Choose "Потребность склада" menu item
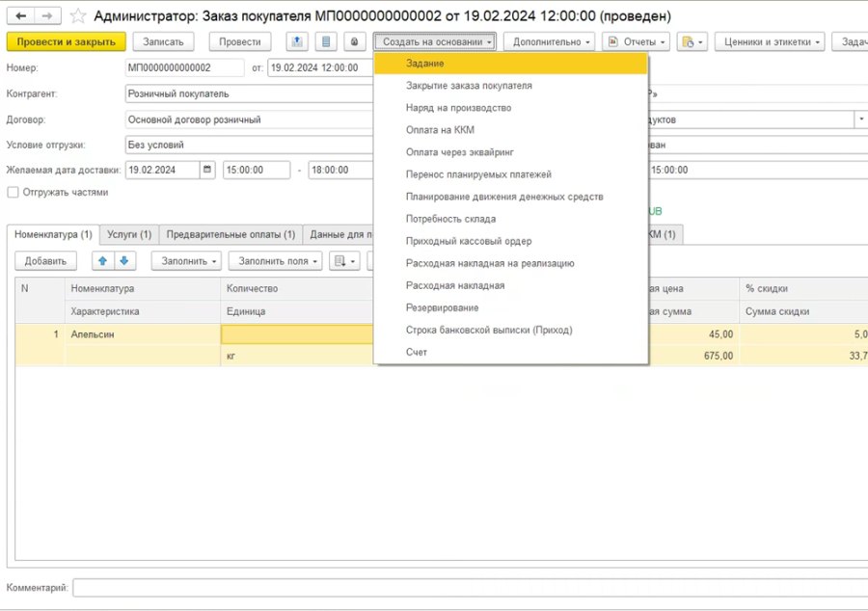The height and width of the screenshot is (611, 868). (511, 219)
